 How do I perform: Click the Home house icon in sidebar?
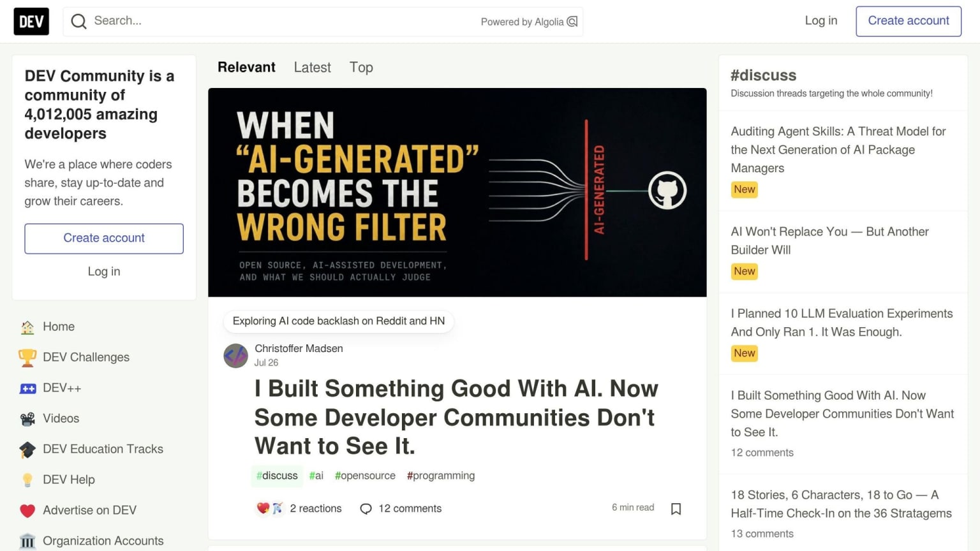point(27,327)
